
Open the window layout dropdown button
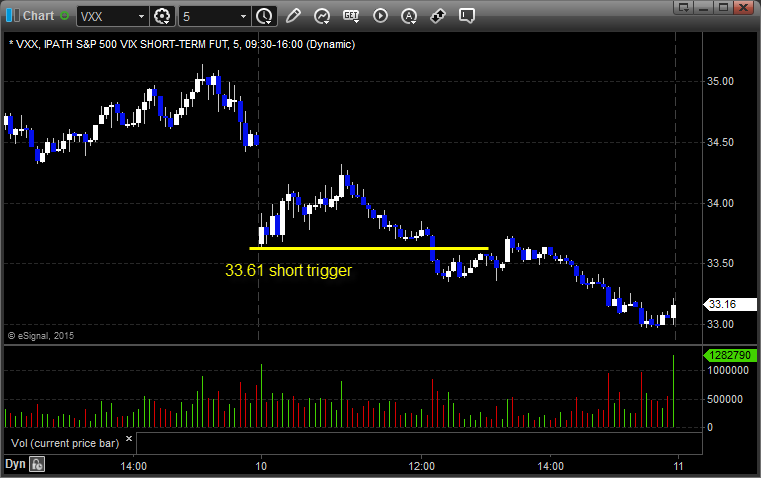click(684, 7)
